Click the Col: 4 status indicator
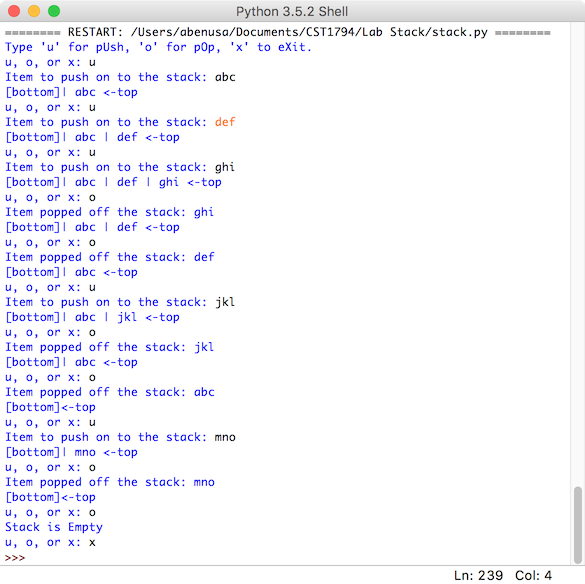The width and height of the screenshot is (585, 584). 534,575
